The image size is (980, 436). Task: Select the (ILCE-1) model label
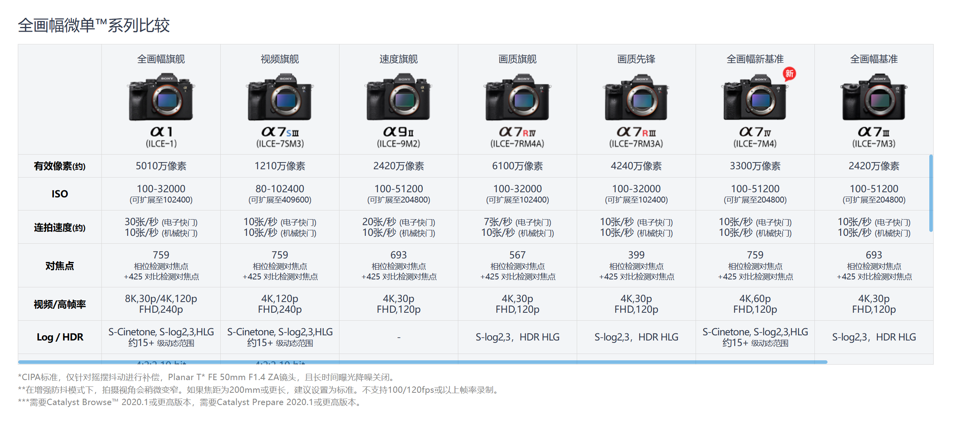point(161,143)
